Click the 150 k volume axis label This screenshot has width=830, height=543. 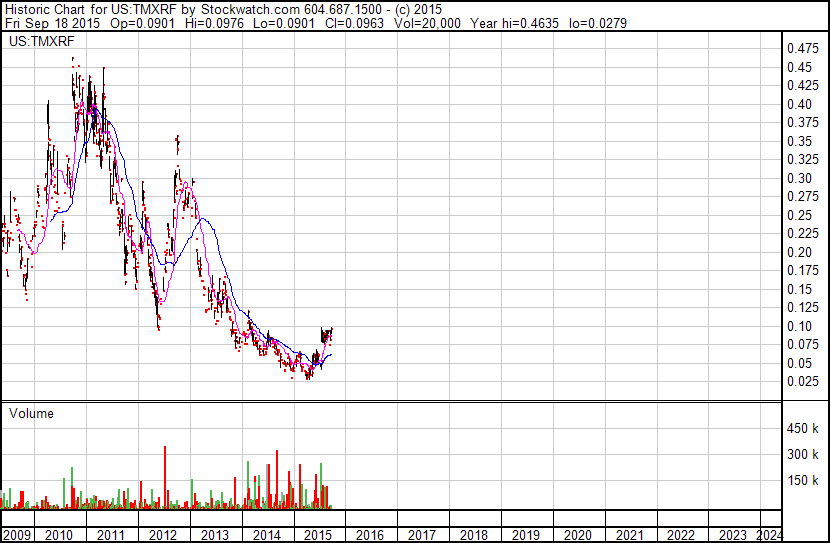pos(802,481)
